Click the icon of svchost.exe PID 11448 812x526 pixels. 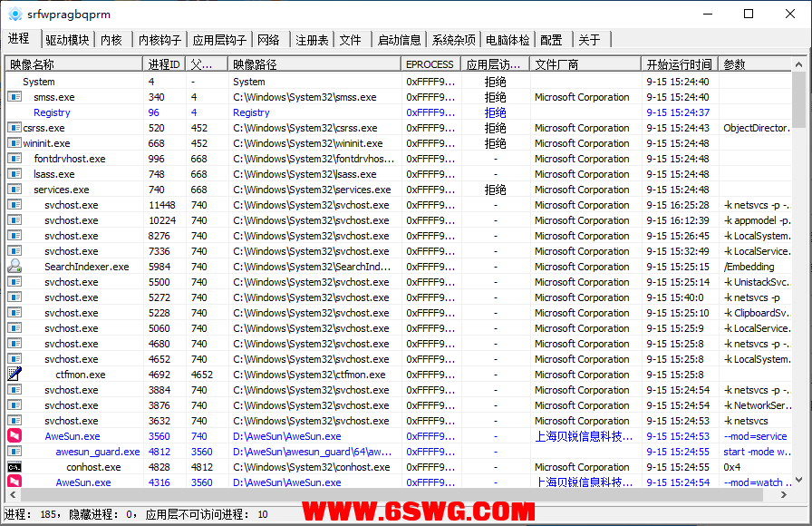(x=14, y=205)
